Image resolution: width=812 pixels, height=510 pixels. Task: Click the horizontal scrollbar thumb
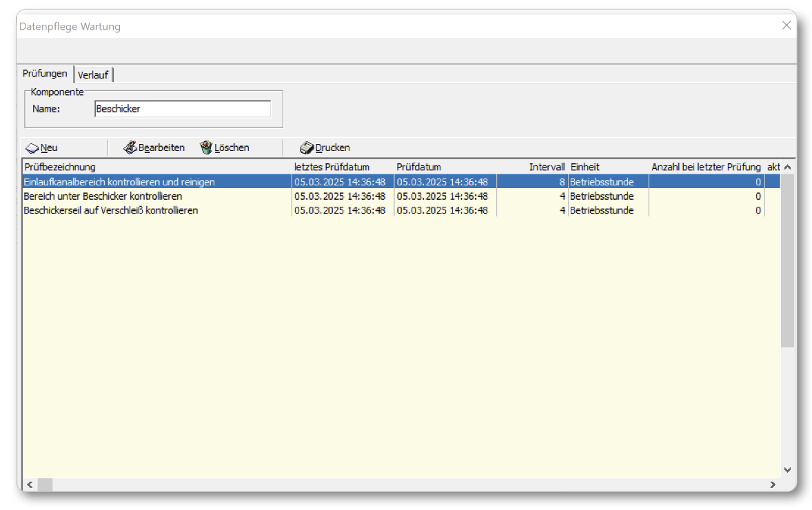(45, 484)
